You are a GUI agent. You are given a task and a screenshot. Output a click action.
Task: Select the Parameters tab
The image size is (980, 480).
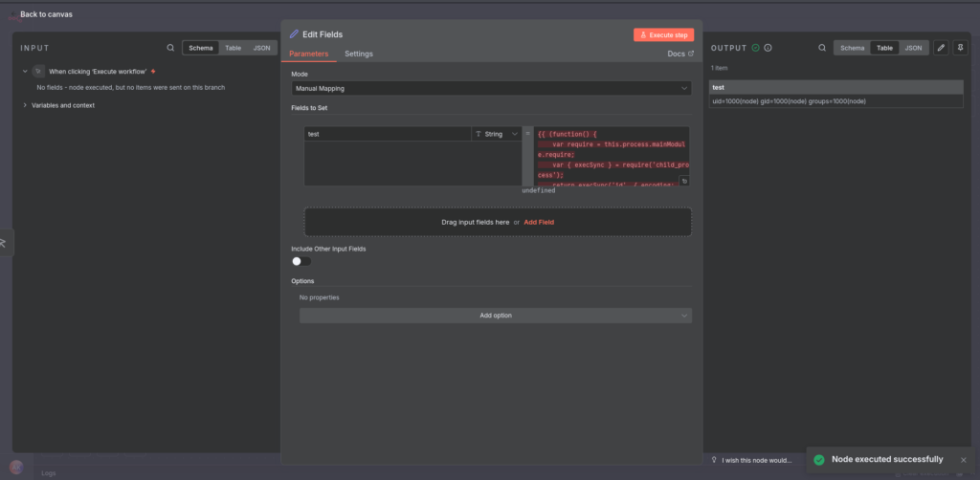click(x=308, y=54)
